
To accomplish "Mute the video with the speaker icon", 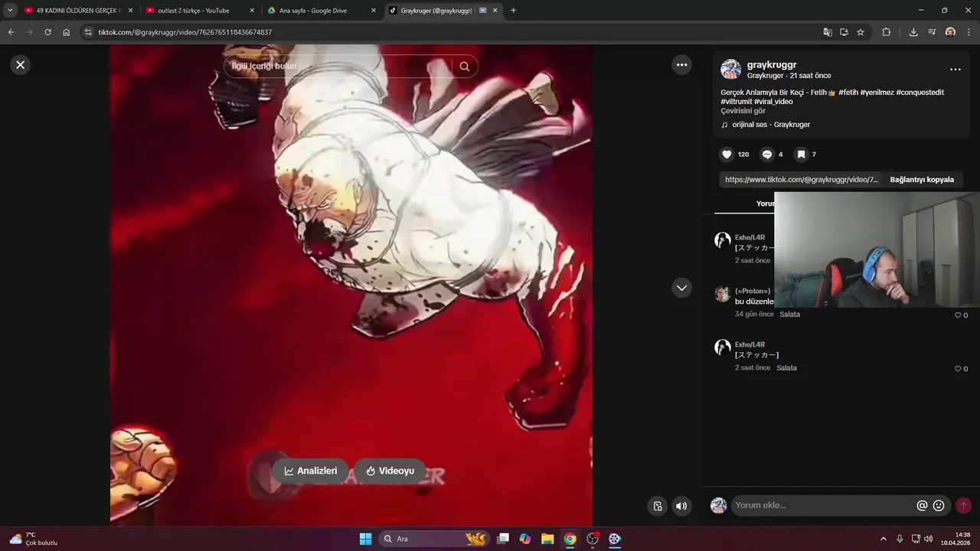I will pos(681,506).
